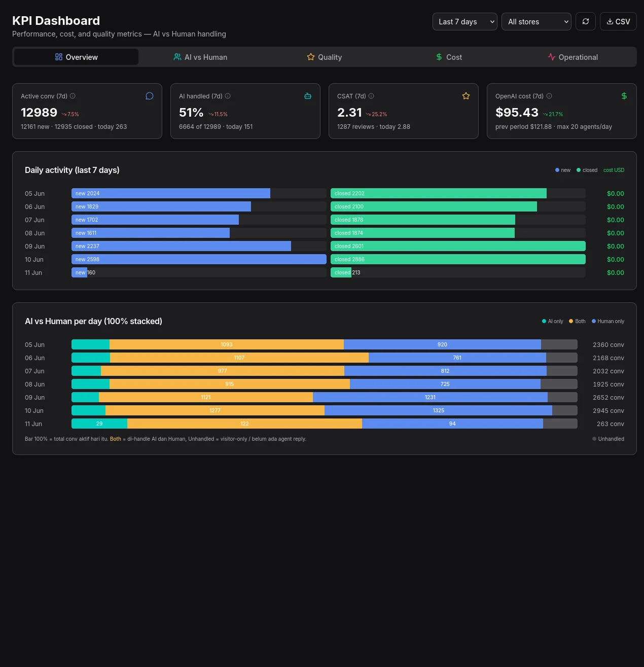Click the 'closed 2886' bar for 10 Jun
The width and height of the screenshot is (644, 667).
pyautogui.click(x=458, y=259)
